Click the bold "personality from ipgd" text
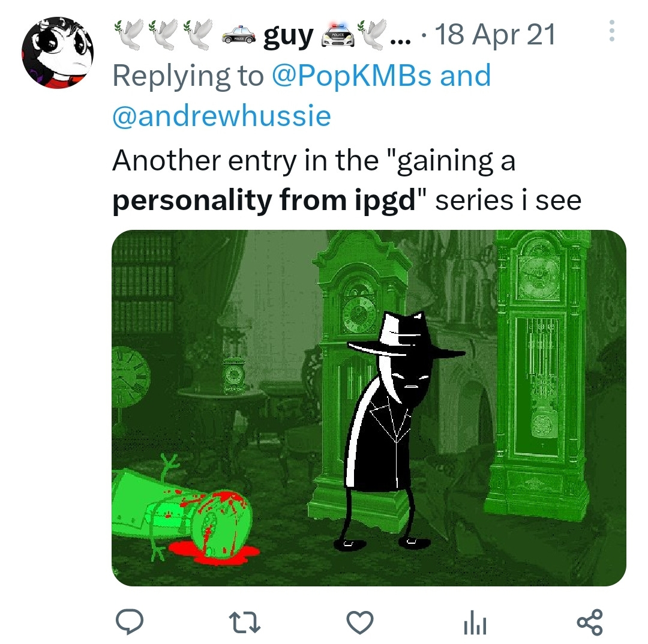 pos(263,201)
